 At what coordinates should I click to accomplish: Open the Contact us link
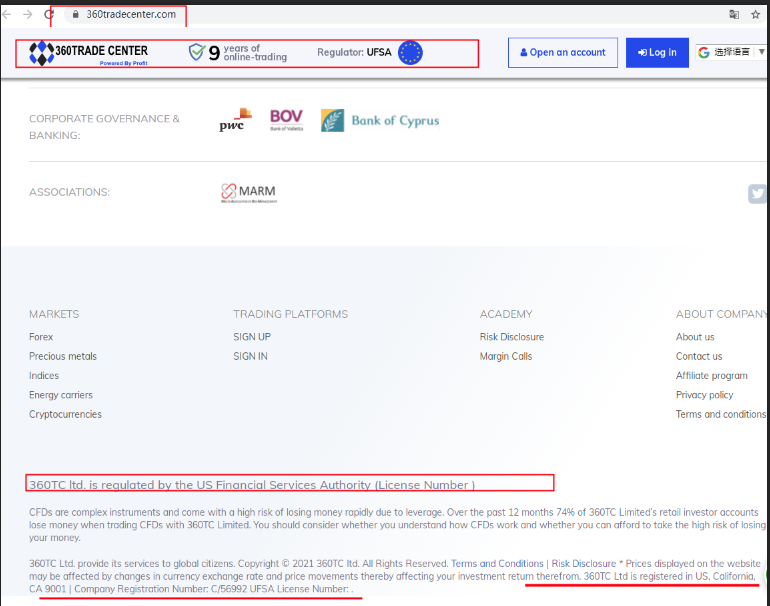pyautogui.click(x=699, y=356)
